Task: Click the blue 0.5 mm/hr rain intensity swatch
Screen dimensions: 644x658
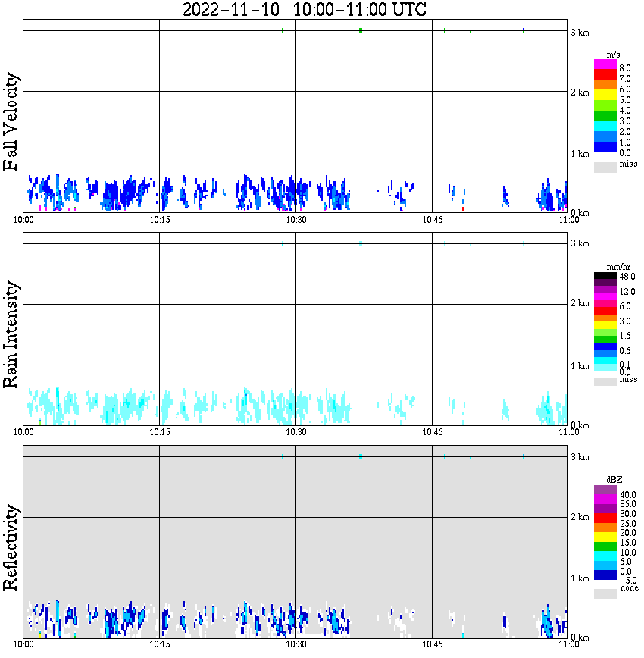Action: pos(605,346)
